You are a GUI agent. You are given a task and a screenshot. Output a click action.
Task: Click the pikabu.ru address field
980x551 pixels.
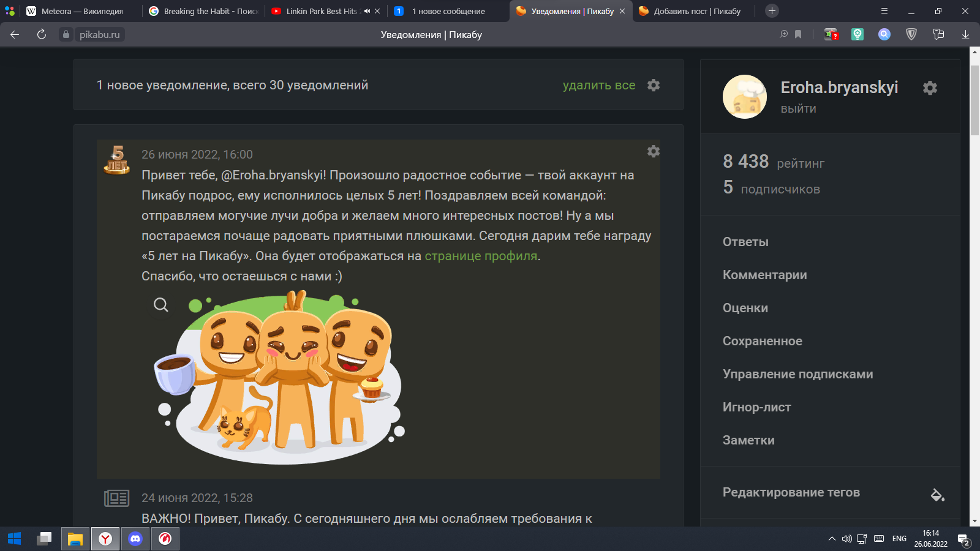pyautogui.click(x=100, y=34)
